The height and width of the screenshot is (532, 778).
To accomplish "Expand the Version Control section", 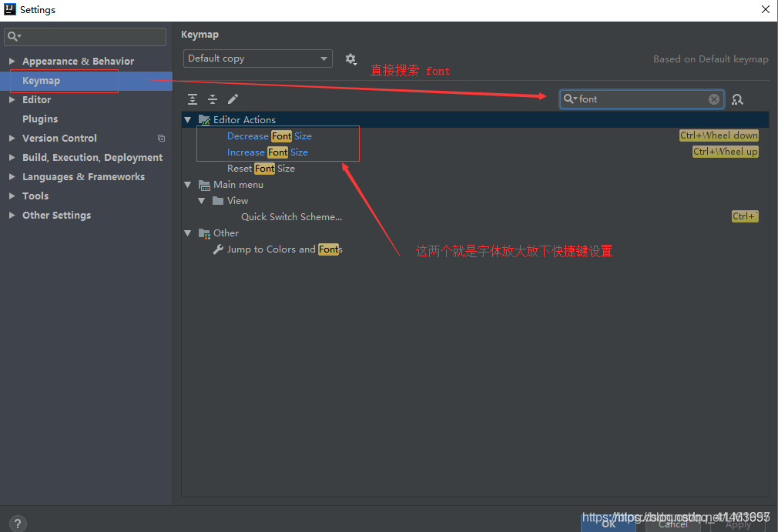I will 12,139.
